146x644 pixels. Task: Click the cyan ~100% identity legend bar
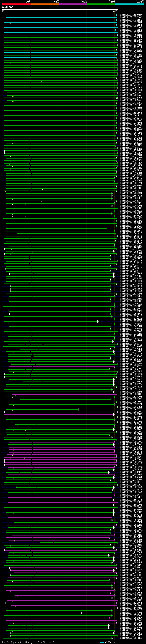130,4
